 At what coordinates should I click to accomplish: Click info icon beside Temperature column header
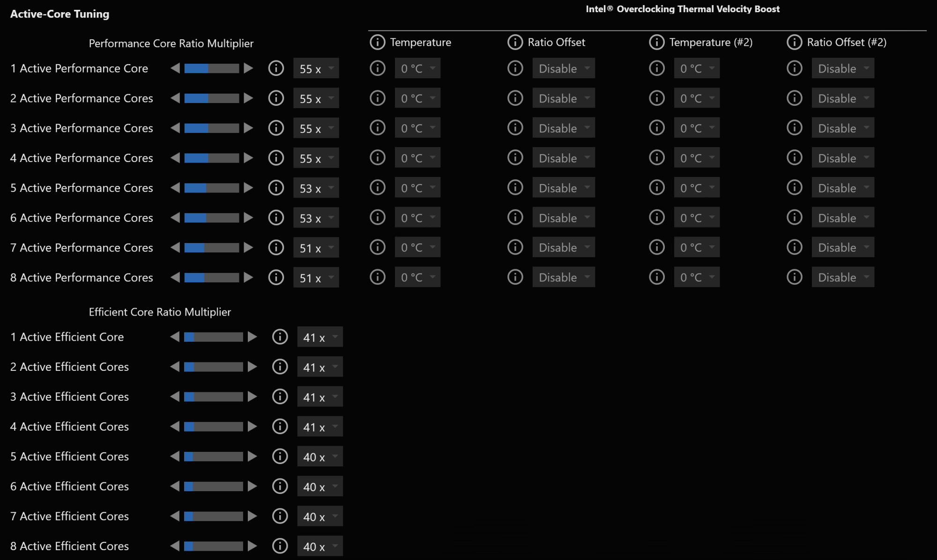click(x=377, y=42)
